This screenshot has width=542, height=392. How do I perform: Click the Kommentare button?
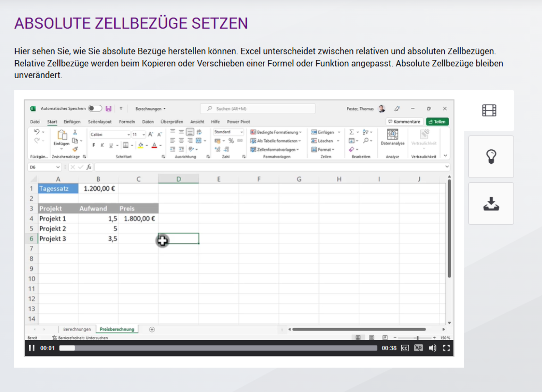click(404, 122)
